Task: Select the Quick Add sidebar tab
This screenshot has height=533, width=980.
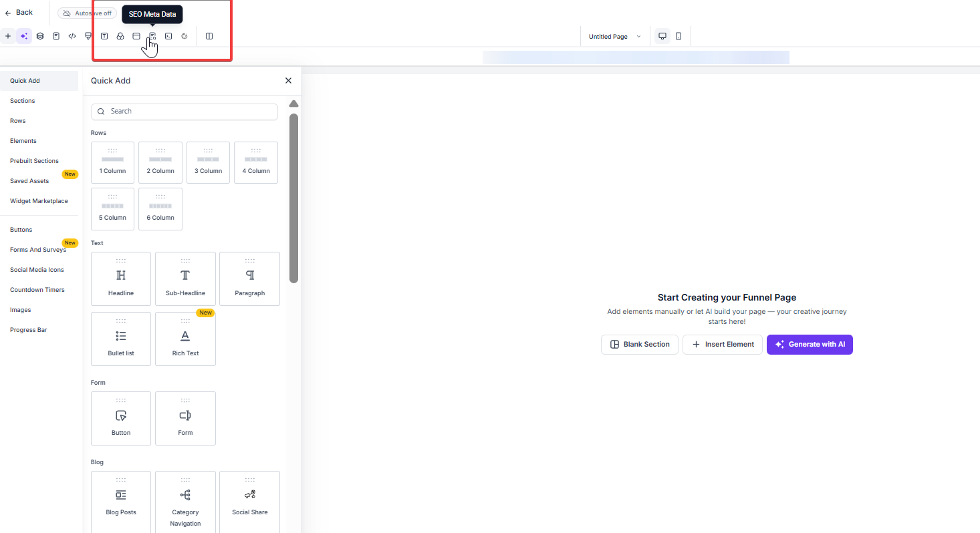Action: (39, 81)
